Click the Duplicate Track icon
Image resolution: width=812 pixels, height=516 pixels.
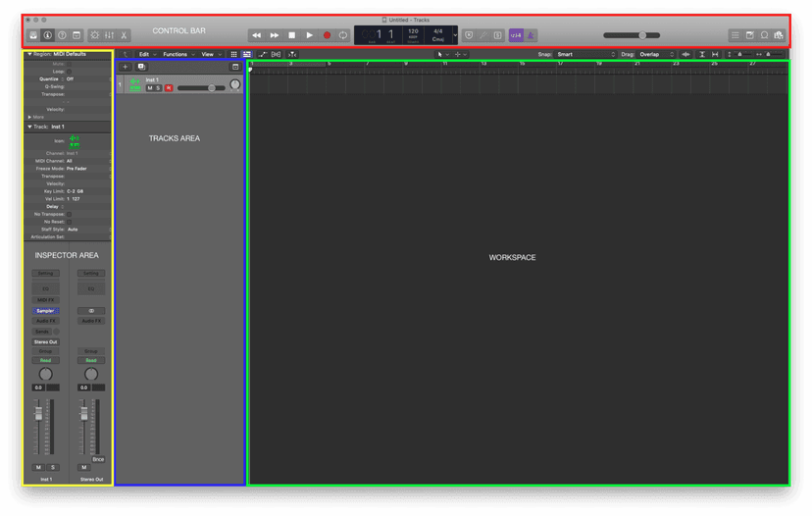coord(141,67)
